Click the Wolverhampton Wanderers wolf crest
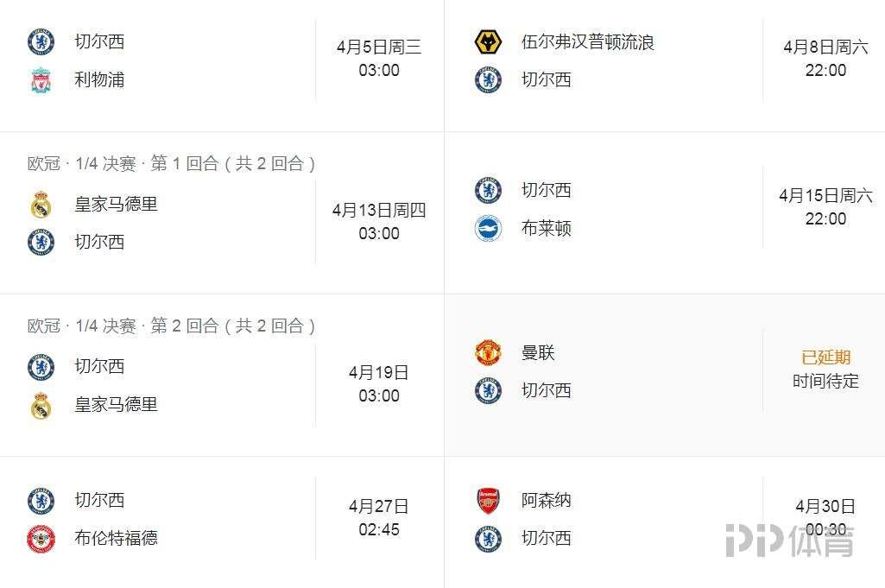This screenshot has height=588, width=885. 488,41
